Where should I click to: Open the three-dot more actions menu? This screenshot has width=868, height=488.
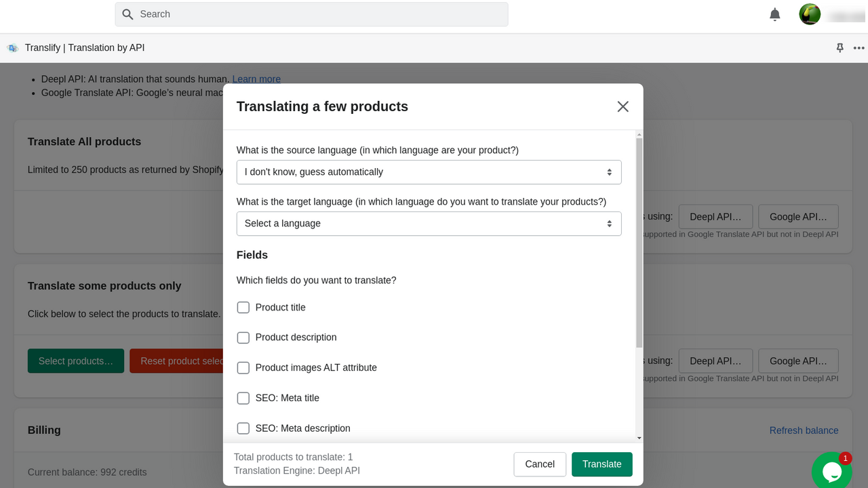pyautogui.click(x=859, y=48)
